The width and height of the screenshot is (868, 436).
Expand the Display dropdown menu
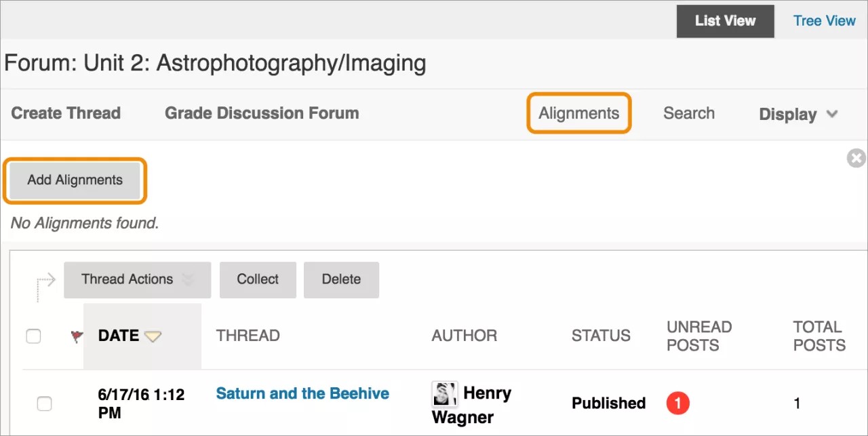tap(798, 114)
